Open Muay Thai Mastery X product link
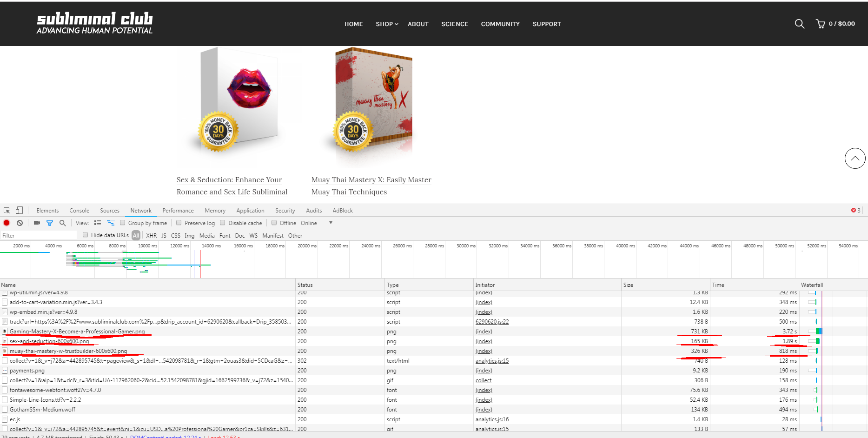The image size is (868, 438). click(x=371, y=186)
